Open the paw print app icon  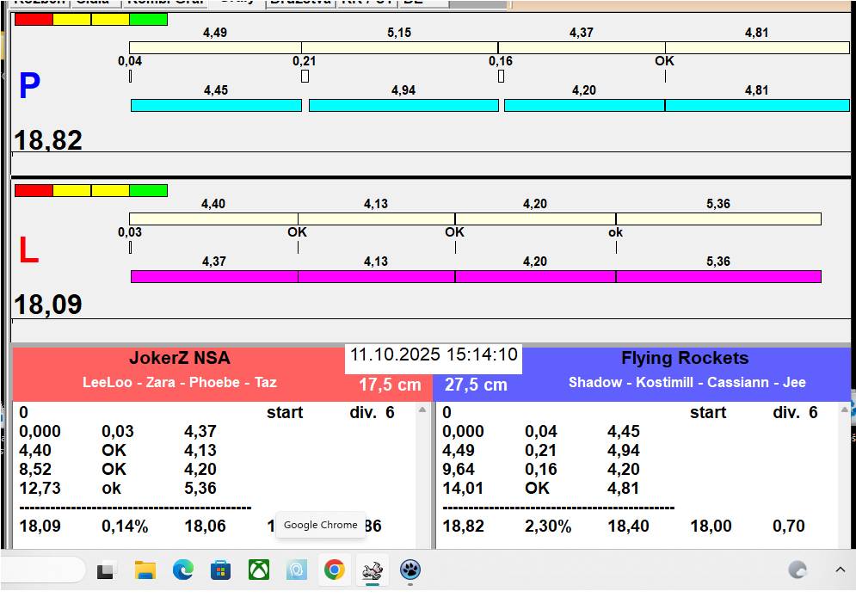coord(410,570)
